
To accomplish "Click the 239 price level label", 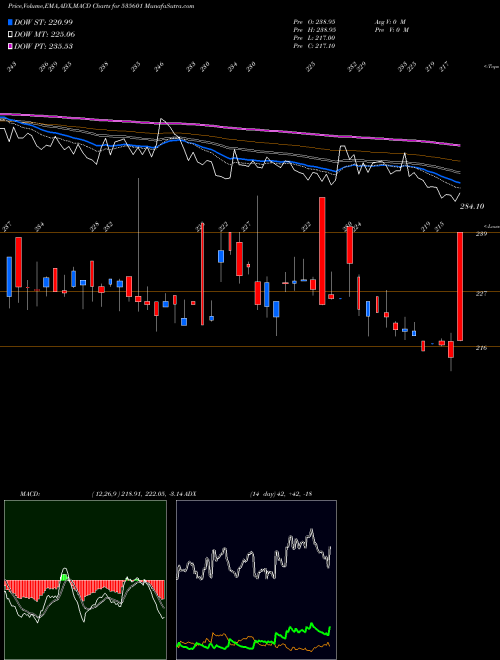I will click(x=481, y=234).
